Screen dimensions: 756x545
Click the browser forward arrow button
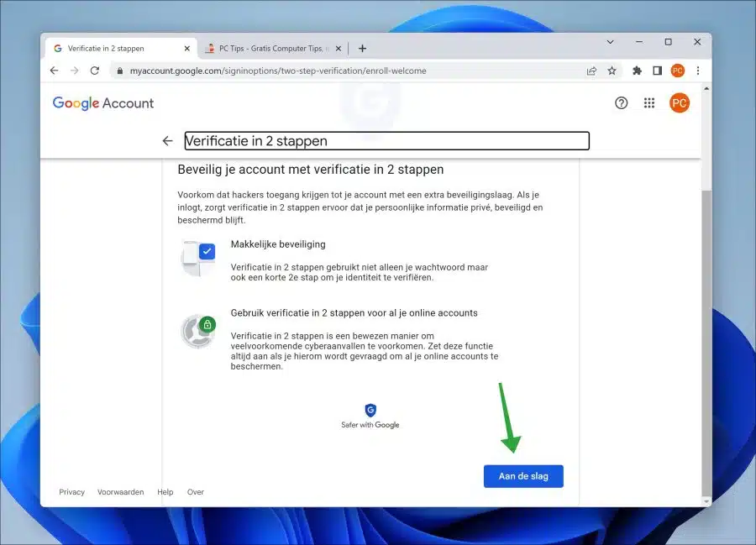point(74,71)
